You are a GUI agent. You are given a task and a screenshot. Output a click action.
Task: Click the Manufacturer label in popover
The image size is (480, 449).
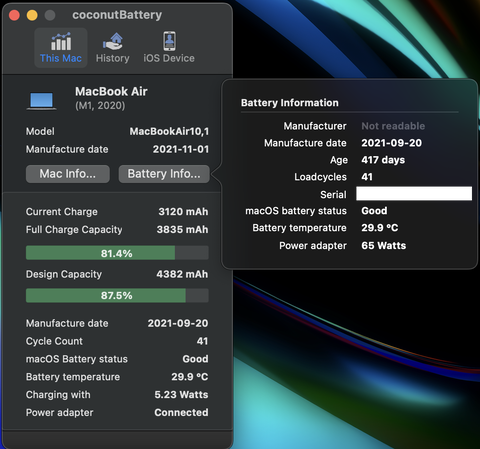coord(315,126)
